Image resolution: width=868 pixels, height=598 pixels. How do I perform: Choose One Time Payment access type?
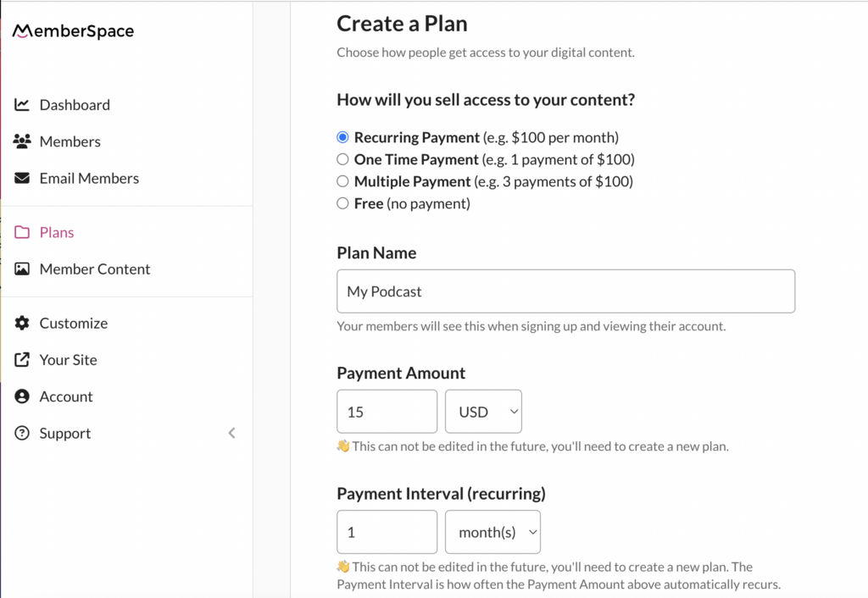342,159
